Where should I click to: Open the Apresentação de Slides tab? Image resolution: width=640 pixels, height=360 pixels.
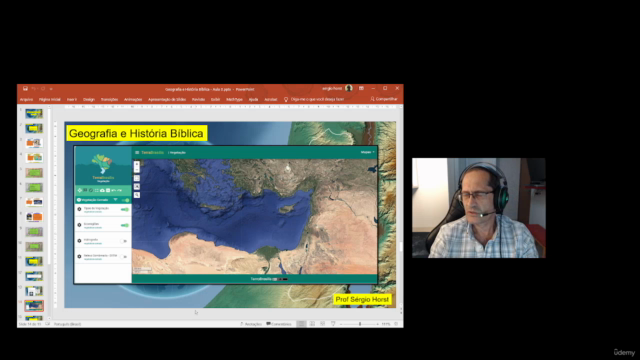click(167, 99)
